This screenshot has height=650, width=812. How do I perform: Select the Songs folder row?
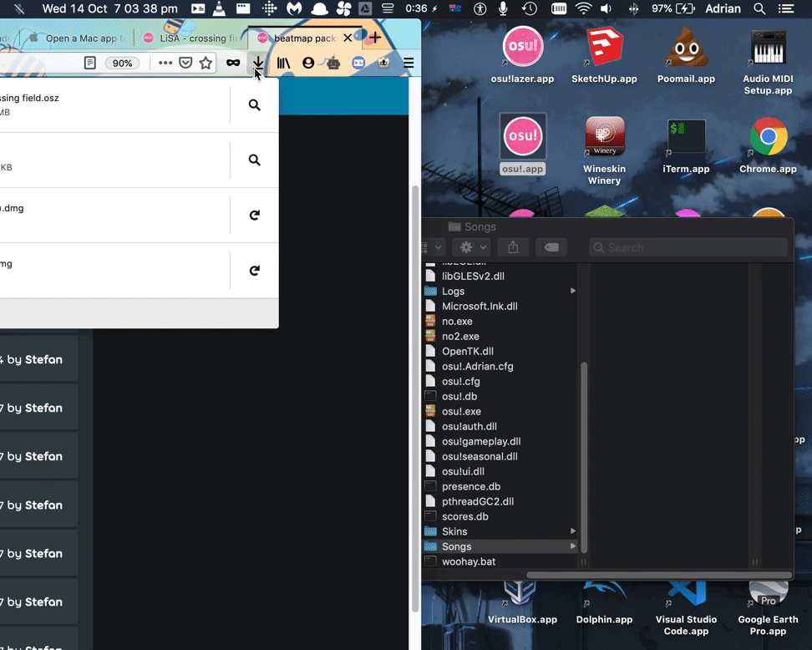click(x=500, y=546)
